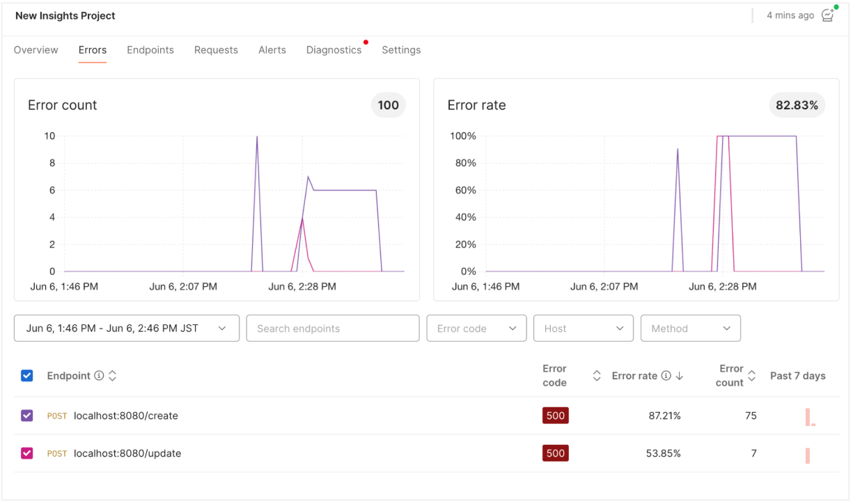Click the Error rate descending sort arrow
Screen dimensions: 853x504
pyautogui.click(x=680, y=376)
